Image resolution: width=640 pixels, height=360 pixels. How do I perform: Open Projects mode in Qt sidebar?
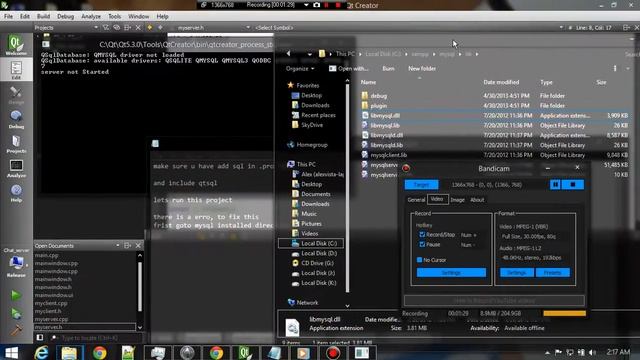[x=16, y=144]
